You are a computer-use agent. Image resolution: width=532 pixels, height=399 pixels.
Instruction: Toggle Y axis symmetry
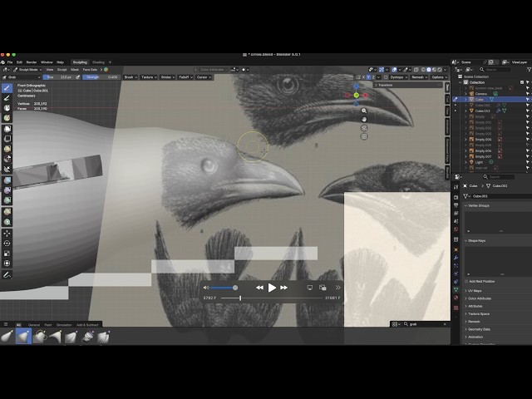coord(368,77)
